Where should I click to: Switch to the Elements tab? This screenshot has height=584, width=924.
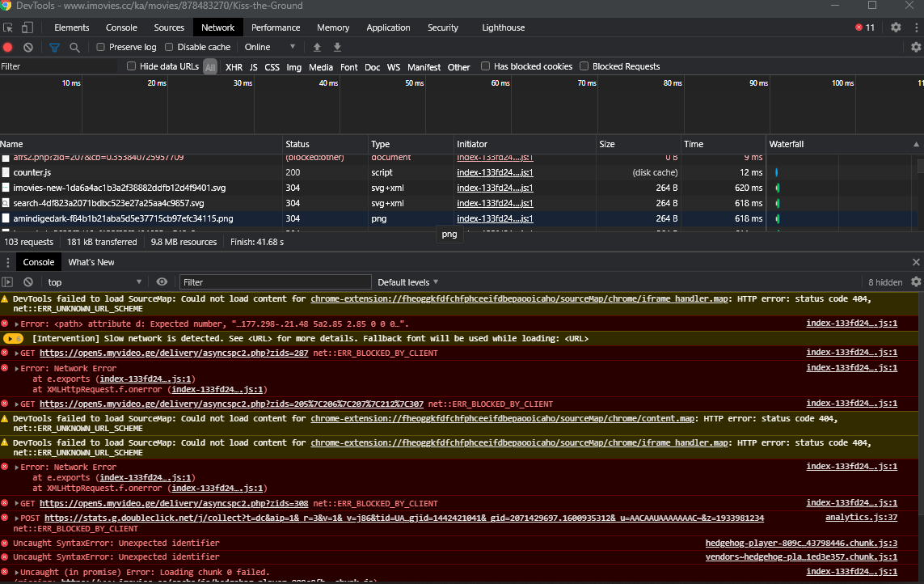(72, 28)
